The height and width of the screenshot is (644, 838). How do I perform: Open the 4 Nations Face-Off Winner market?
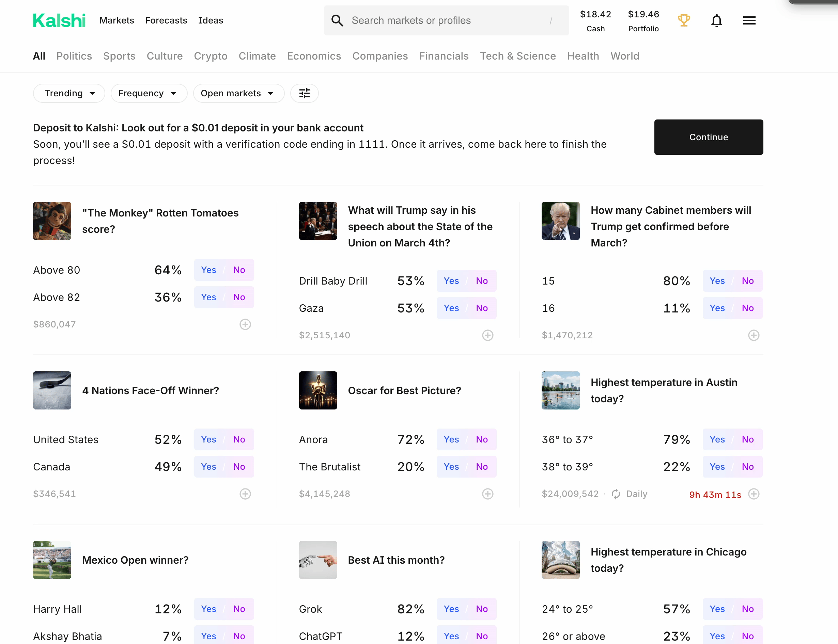coord(150,390)
